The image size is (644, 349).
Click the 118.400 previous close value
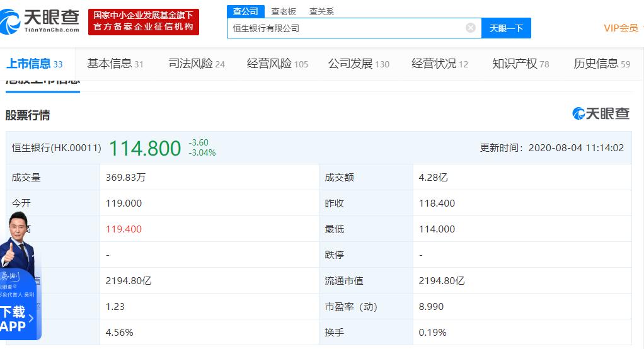(x=437, y=203)
